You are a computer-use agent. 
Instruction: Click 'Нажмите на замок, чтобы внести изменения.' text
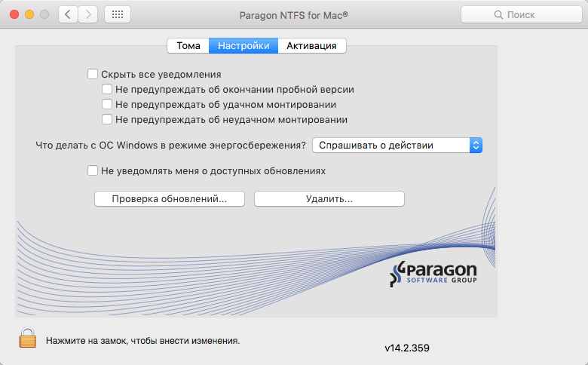pyautogui.click(x=143, y=341)
